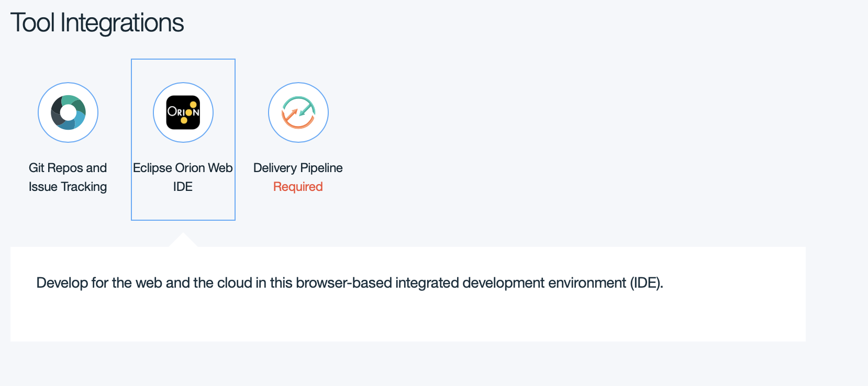This screenshot has width=868, height=386.
Task: Click empty space below the IDE label in selected tile
Action: click(183, 208)
